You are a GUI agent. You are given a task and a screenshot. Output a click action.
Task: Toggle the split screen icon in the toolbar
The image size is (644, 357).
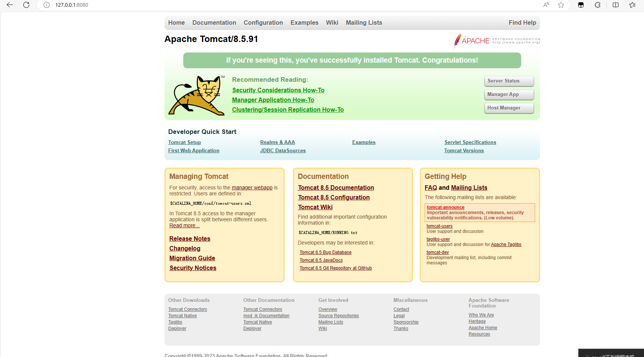(615, 5)
